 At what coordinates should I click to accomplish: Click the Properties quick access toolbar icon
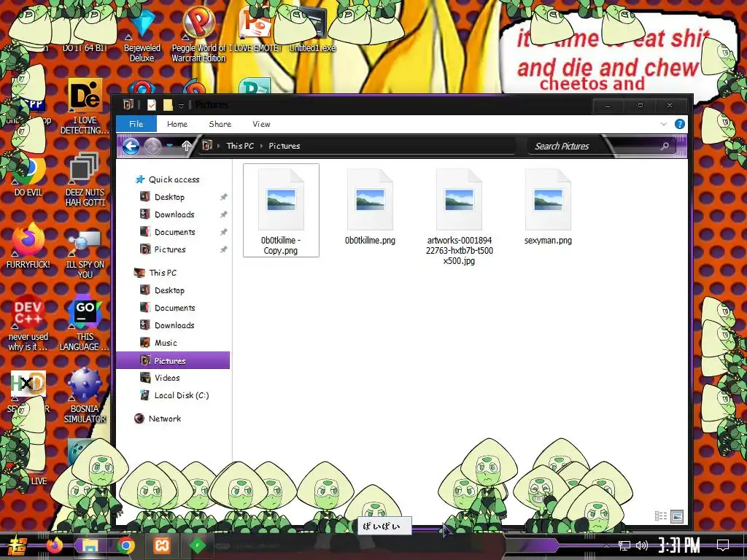[x=152, y=105]
